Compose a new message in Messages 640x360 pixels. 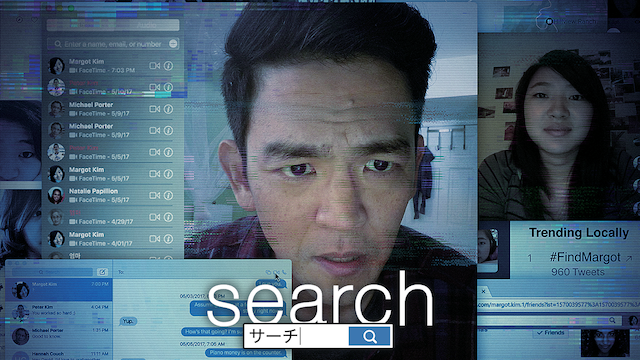[102, 272]
